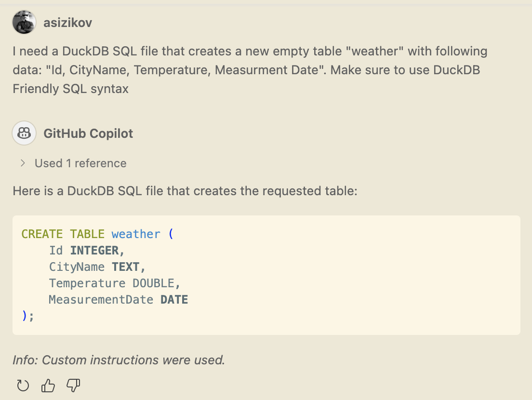532x400 pixels.
Task: Click the closing parenthesis line of code
Action: click(x=28, y=316)
